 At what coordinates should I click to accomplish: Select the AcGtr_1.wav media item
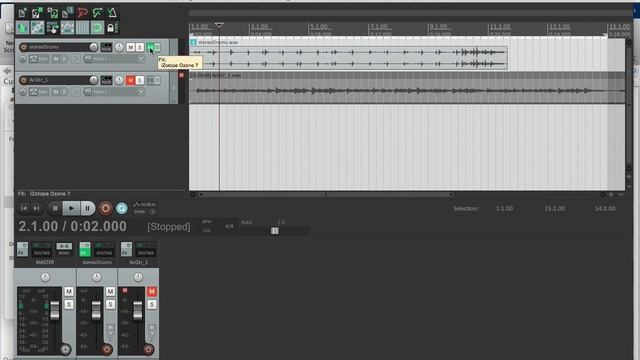pyautogui.click(x=407, y=91)
